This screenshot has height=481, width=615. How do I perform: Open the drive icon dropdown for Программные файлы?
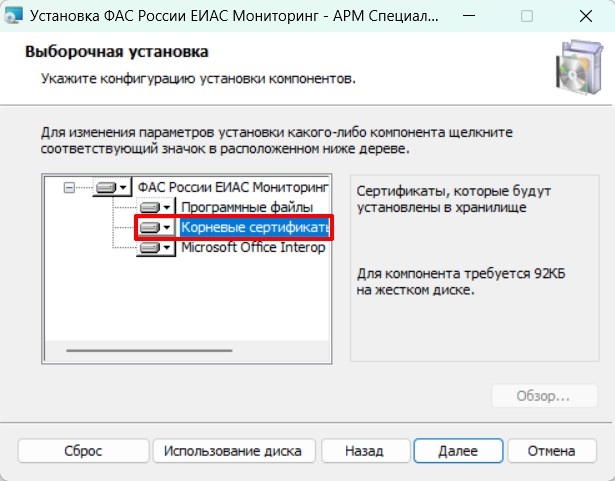coord(156,207)
